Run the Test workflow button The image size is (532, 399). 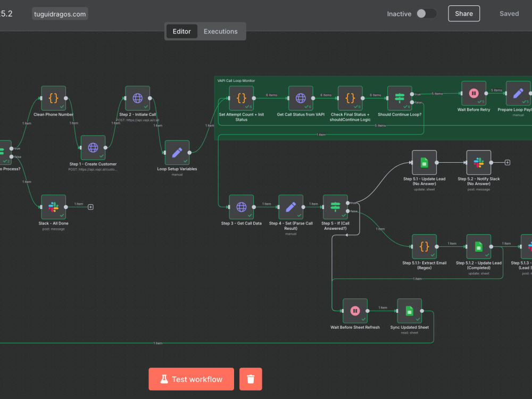[x=192, y=379]
